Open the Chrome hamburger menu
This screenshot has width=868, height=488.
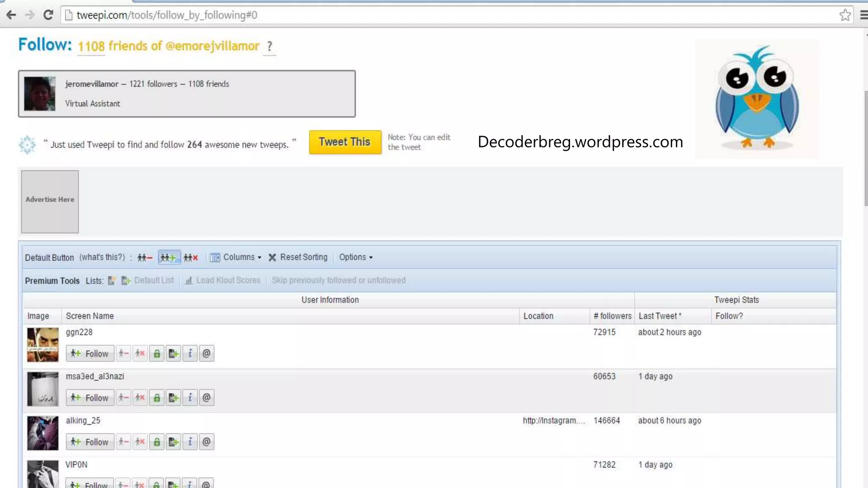(863, 15)
